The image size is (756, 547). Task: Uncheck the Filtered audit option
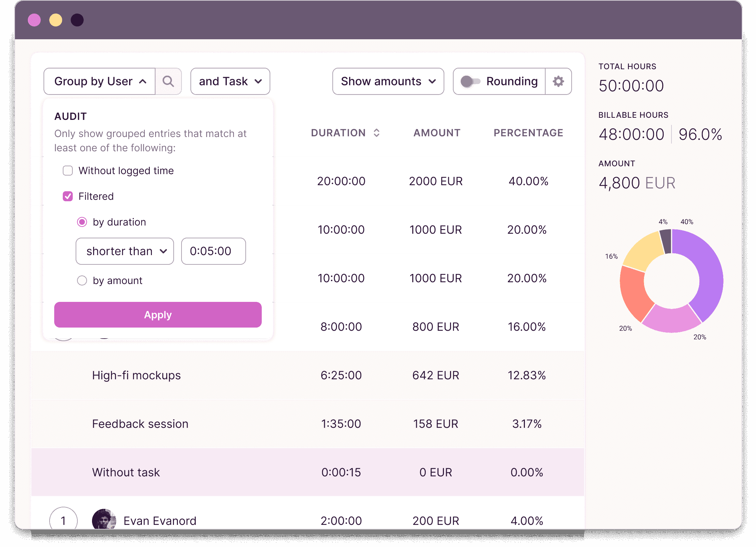(x=67, y=196)
